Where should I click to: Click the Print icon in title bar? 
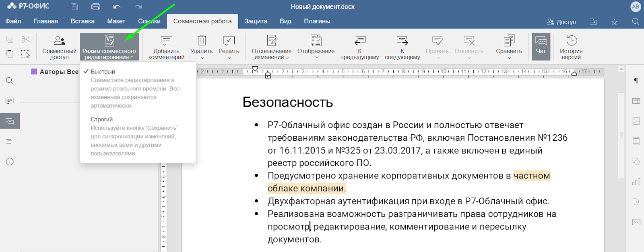tap(95, 6)
